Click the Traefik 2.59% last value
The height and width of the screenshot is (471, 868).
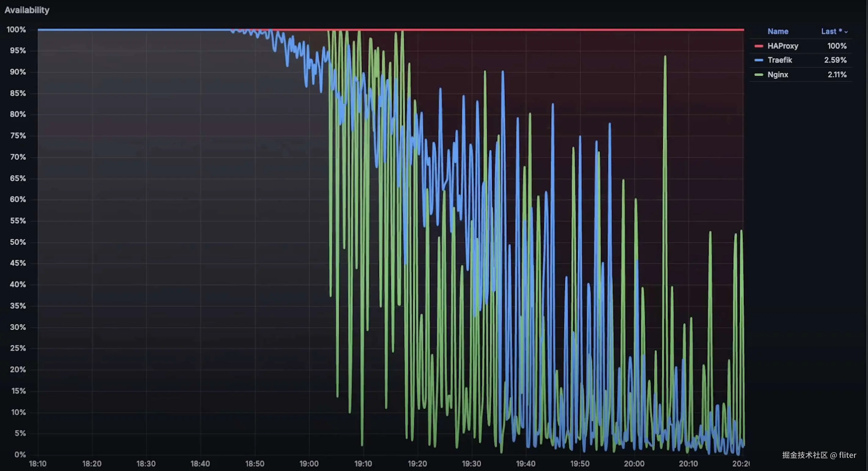[835, 60]
